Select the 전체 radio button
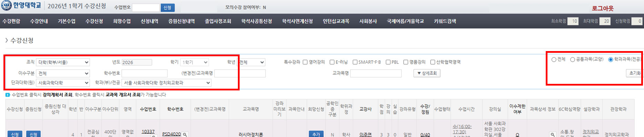 [x=554, y=60]
